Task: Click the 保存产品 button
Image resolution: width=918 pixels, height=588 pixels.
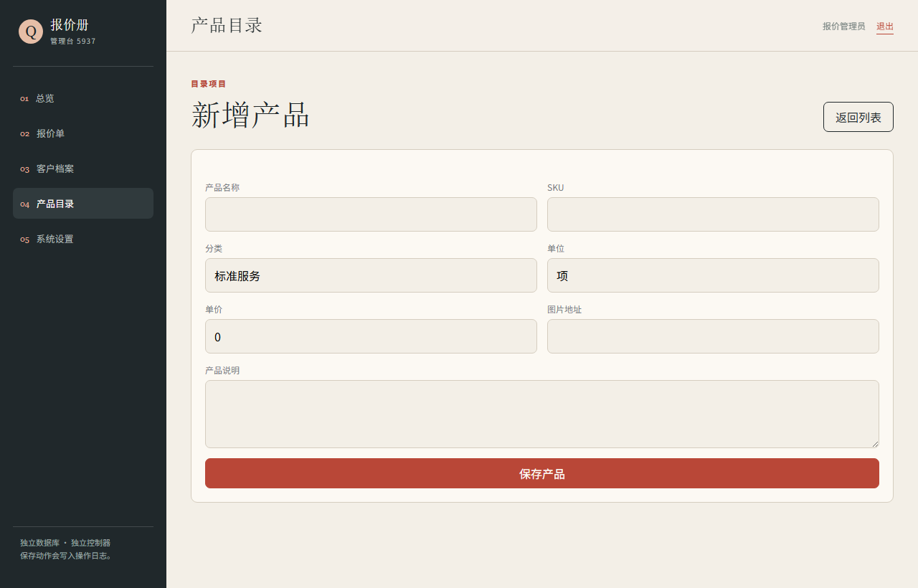Action: pos(542,473)
